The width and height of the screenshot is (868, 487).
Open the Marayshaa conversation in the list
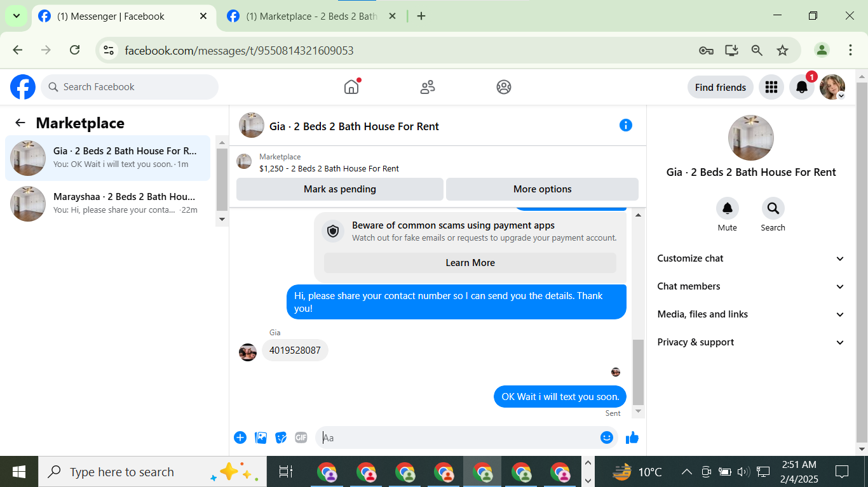[x=107, y=204]
